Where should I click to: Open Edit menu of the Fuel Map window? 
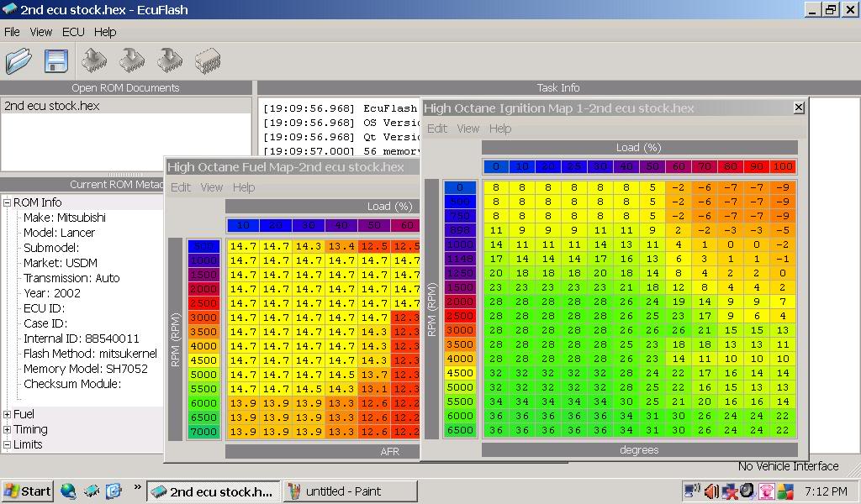point(181,187)
